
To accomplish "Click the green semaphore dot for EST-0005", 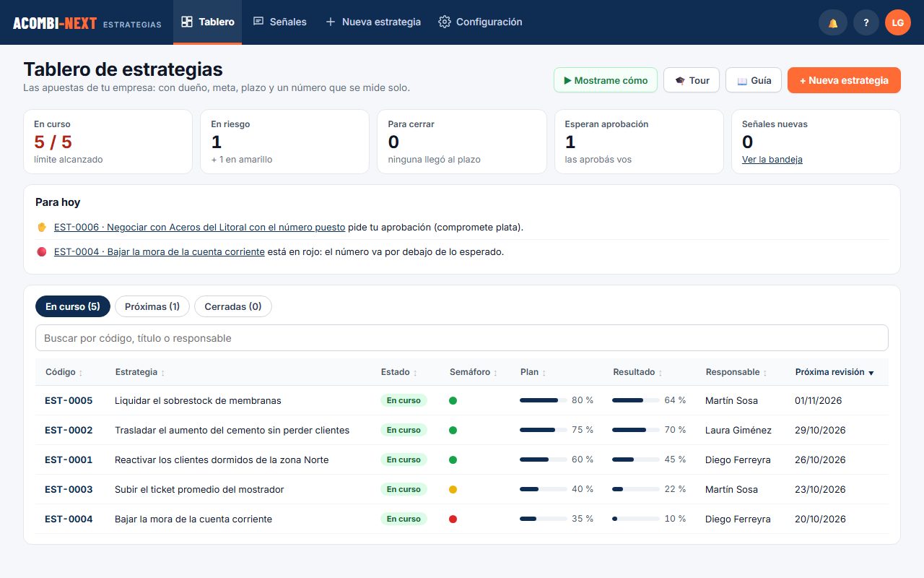I will pos(453,400).
